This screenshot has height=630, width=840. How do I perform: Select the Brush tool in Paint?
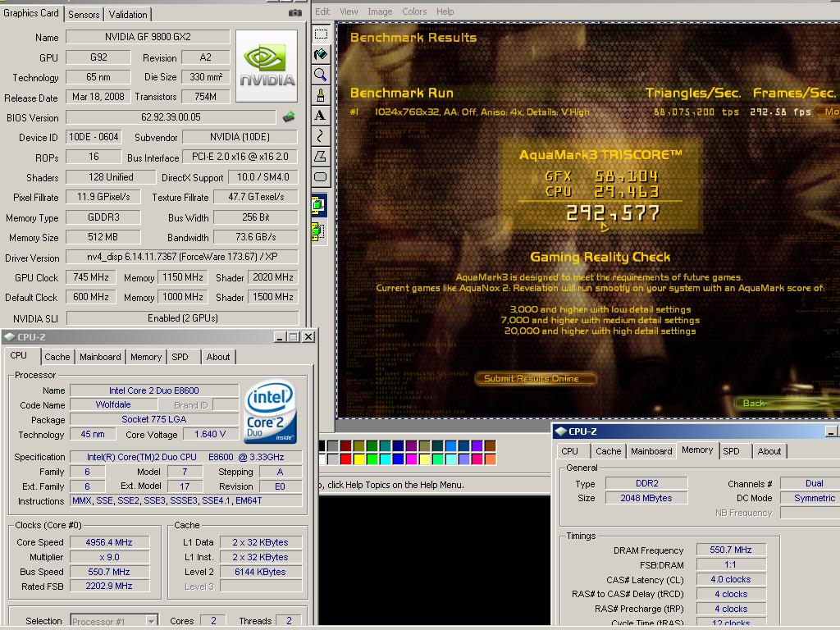click(x=321, y=95)
